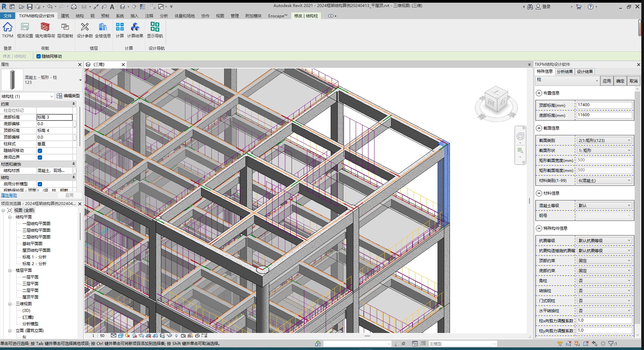Viewport: 644px width, 350px height.
Task: Open 角柱 dropdown
Action: click(x=604, y=281)
